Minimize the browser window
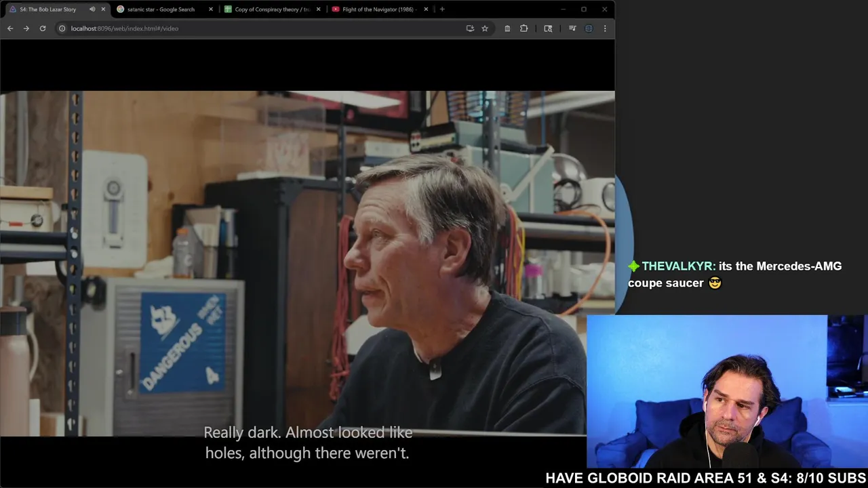Screen dimensions: 868x488 [563, 9]
